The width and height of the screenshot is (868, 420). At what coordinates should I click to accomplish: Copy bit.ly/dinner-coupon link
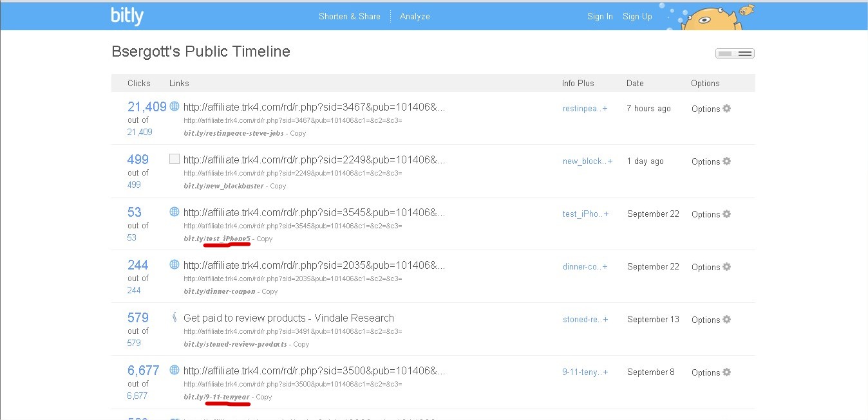[270, 291]
